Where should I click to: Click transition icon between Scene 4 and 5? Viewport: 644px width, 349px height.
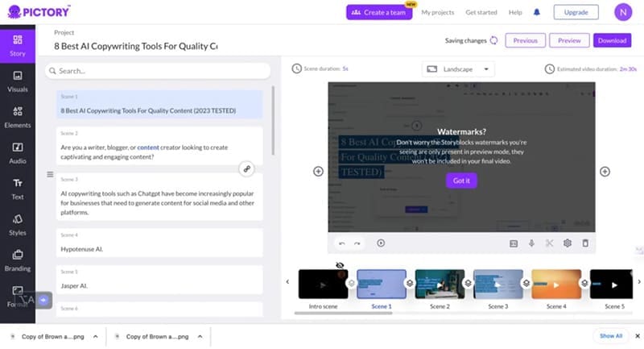pyautogui.click(x=584, y=283)
